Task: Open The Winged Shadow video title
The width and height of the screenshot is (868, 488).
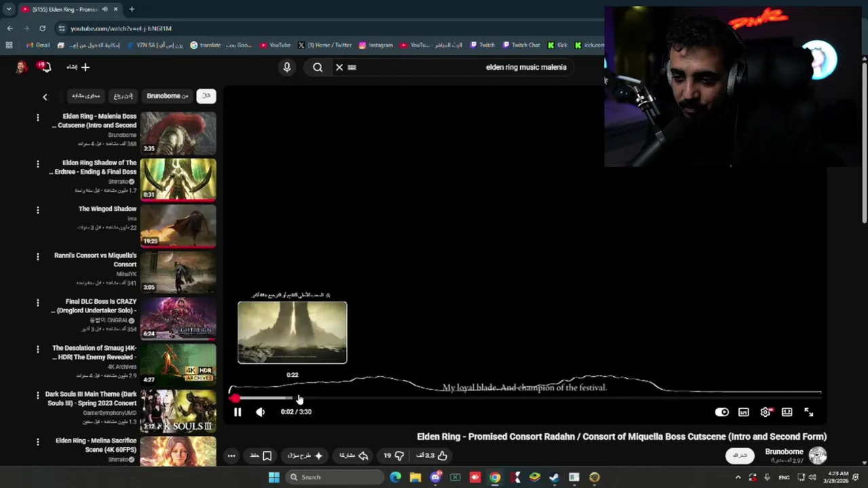Action: tap(108, 209)
